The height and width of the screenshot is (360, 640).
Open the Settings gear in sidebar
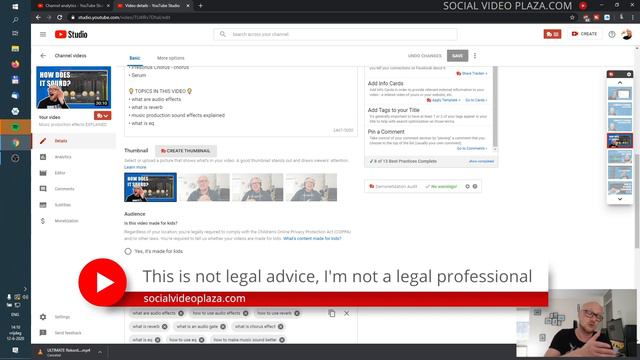(43, 317)
